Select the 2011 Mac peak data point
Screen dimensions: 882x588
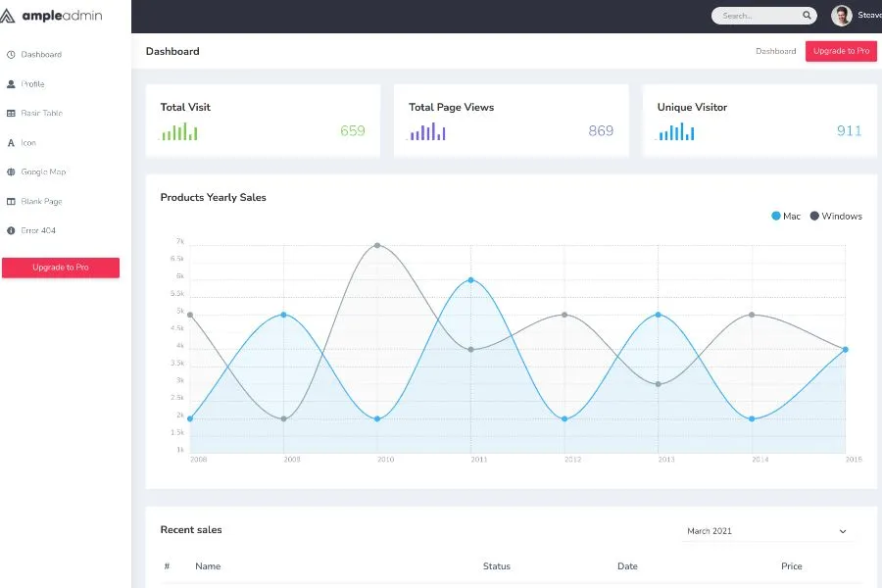click(x=470, y=280)
